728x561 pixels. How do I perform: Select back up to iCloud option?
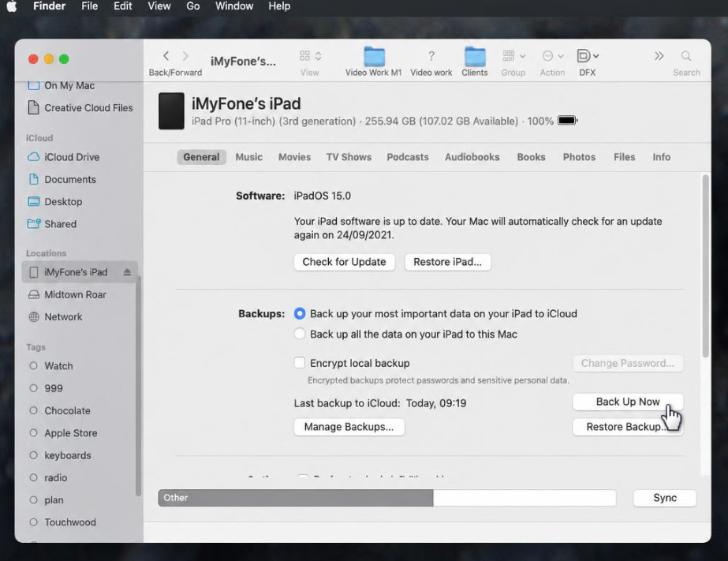(300, 313)
